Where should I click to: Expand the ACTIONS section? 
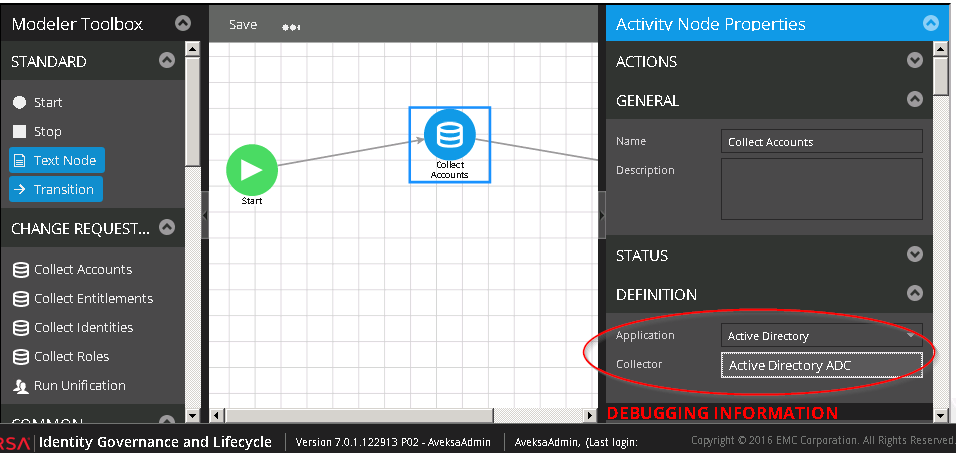coord(915,60)
